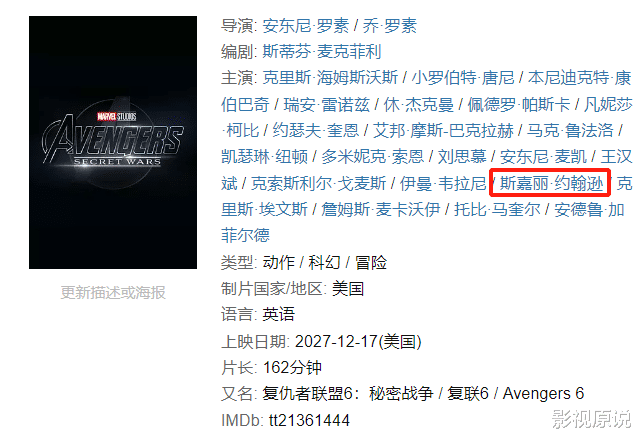Screen dimensions: 642x442
Task: Click the 克索斯利尔·戈麦斯 cast link
Action: (318, 183)
